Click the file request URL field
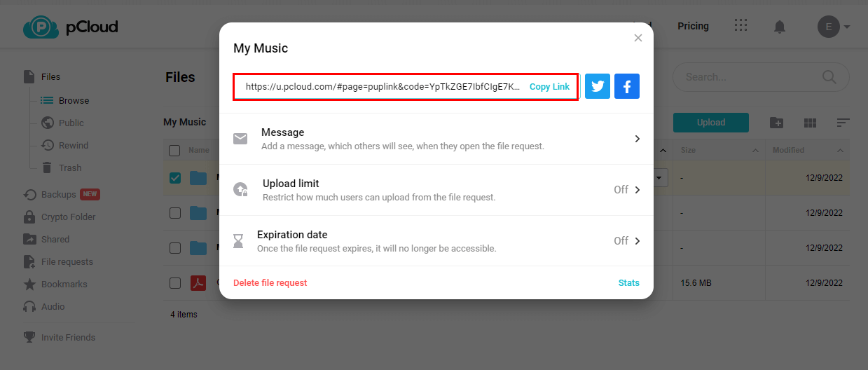Viewport: 868px width, 370px height. (x=382, y=87)
